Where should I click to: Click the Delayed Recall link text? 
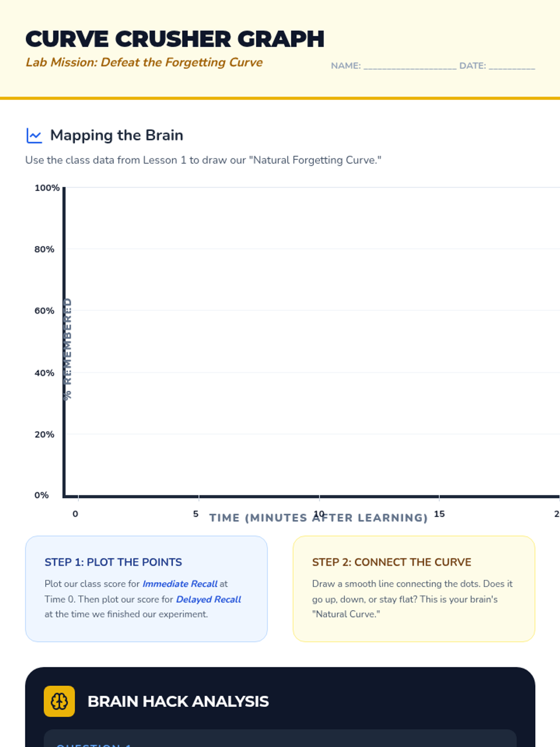(208, 599)
